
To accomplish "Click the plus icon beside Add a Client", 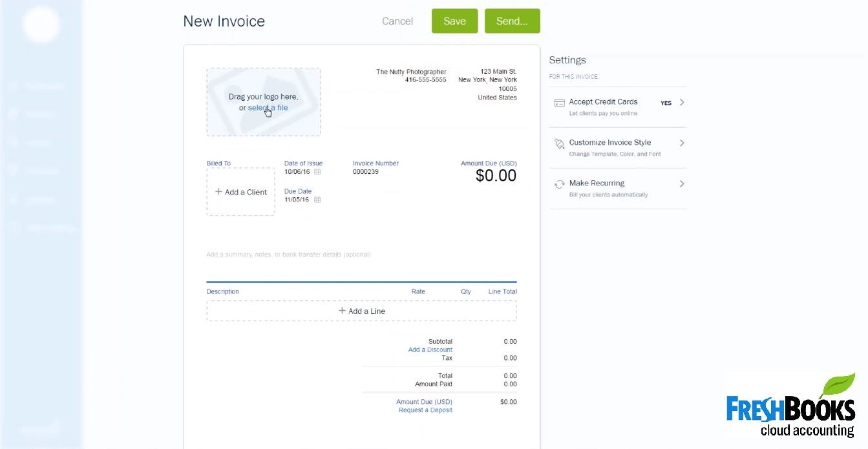I will [218, 192].
